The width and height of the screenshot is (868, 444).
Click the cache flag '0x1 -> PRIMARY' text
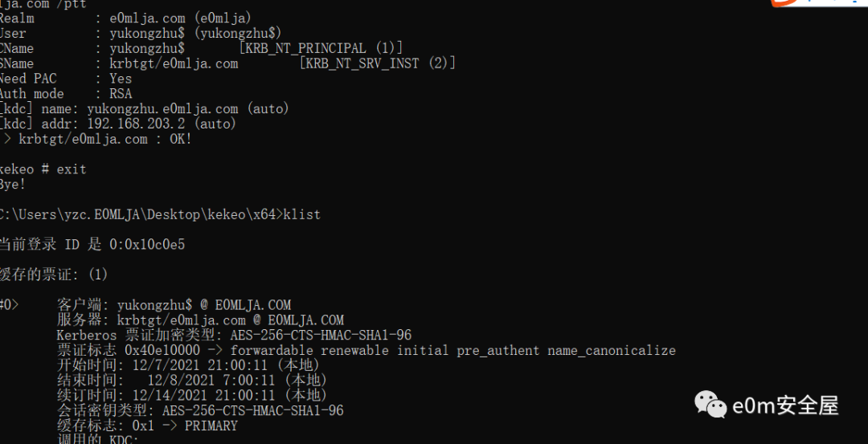(x=185, y=426)
